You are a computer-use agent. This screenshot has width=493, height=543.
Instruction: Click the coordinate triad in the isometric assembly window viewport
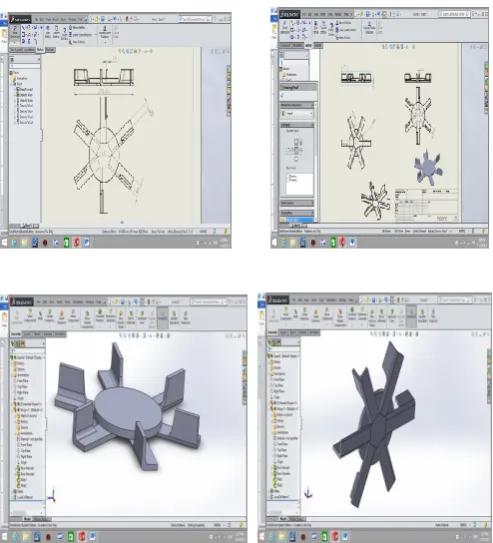pyautogui.click(x=52, y=494)
